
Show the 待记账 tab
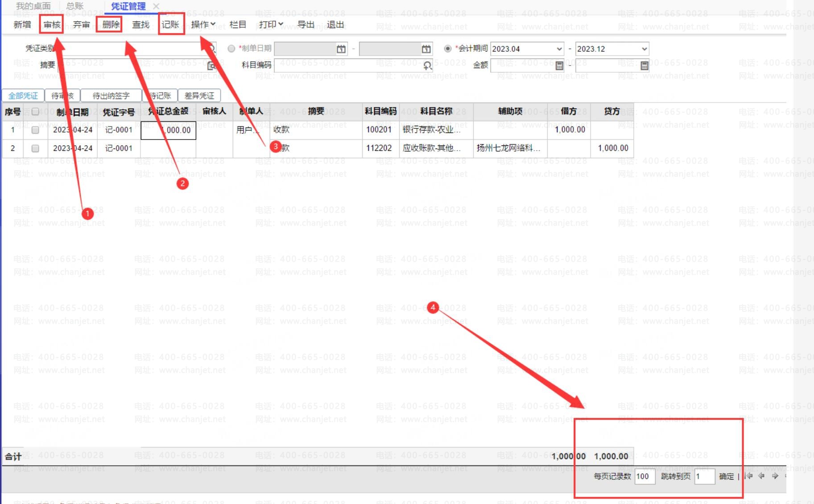pyautogui.click(x=160, y=95)
